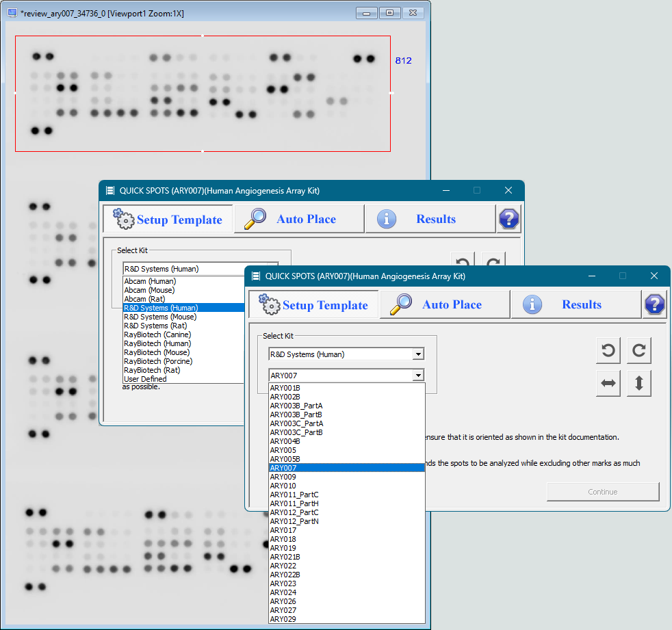The image size is (672, 630).
Task: Choose ARY011_PartC entry
Action: click(347, 495)
